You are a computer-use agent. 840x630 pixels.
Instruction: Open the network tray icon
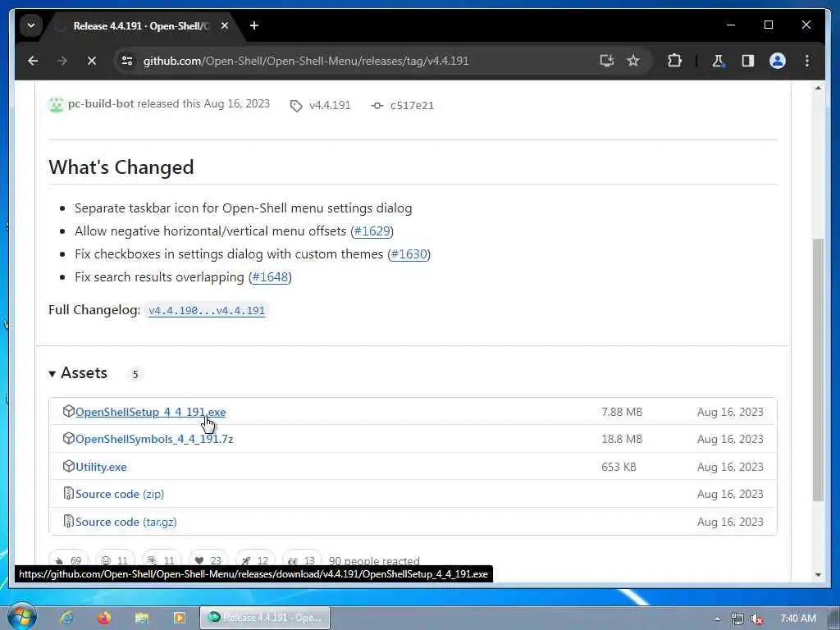[x=737, y=619]
